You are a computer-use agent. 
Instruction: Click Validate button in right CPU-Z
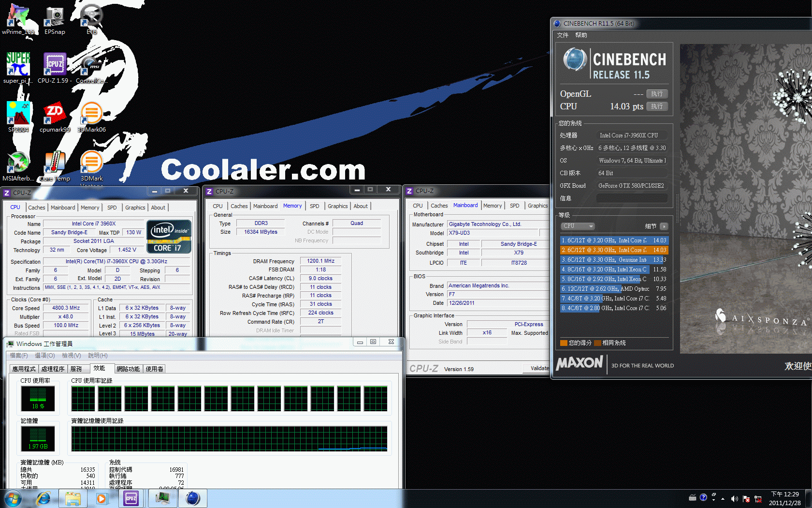pos(537,369)
